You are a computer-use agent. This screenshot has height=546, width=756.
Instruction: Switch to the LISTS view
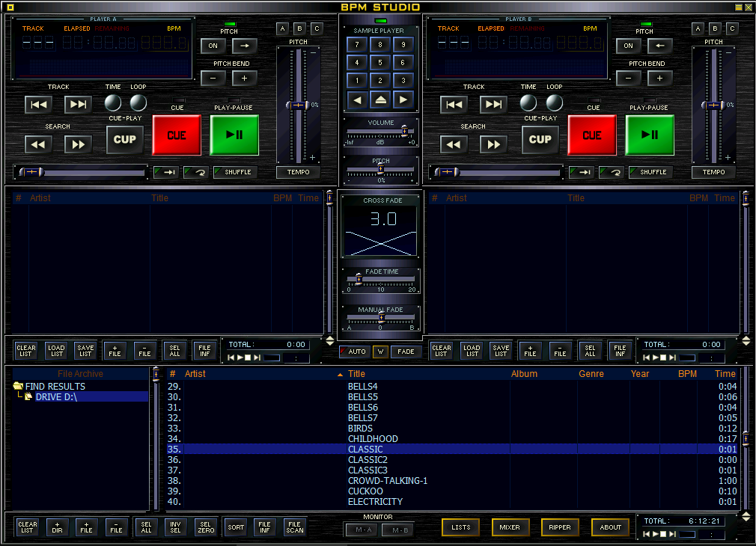click(460, 527)
